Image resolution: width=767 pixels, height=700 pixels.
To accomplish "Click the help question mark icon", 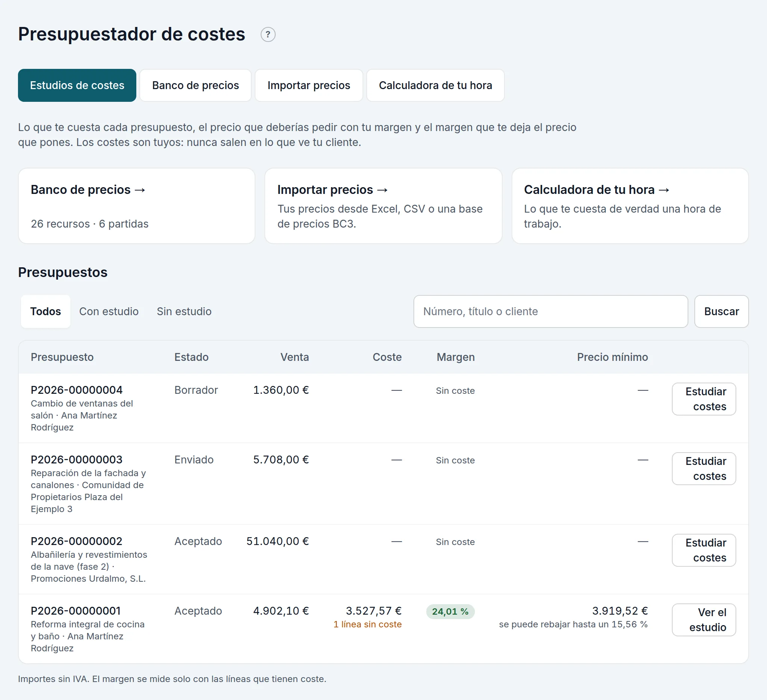I will [x=268, y=34].
